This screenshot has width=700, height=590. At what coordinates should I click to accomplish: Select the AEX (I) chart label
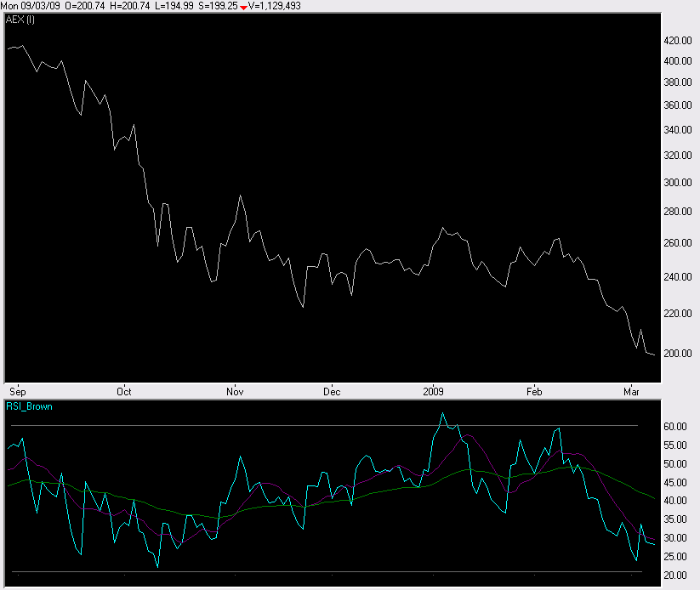(22, 20)
